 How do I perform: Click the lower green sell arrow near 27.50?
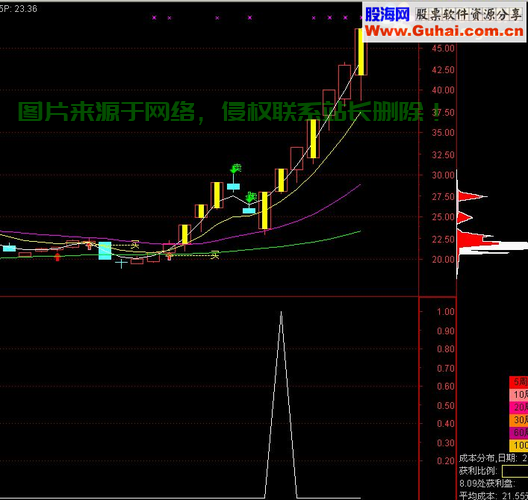click(x=251, y=197)
